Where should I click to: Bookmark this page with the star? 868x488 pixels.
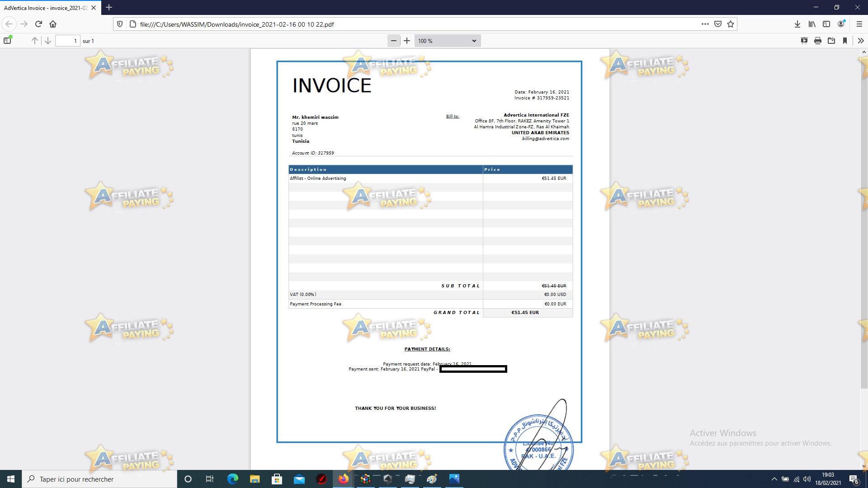click(731, 24)
